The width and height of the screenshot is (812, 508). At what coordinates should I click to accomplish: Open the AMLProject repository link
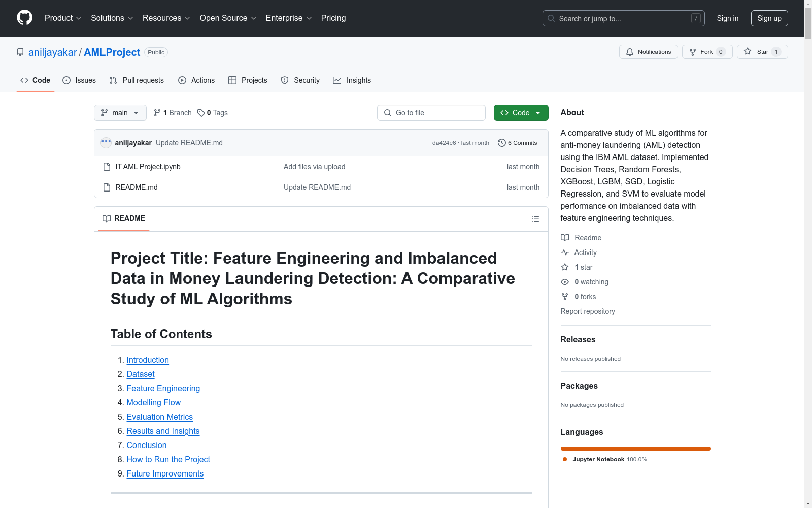pyautogui.click(x=112, y=52)
